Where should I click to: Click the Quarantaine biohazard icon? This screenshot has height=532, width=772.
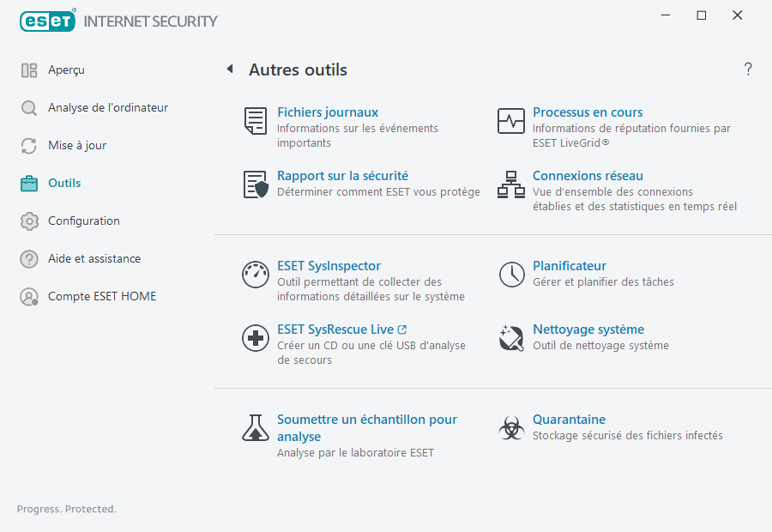(x=511, y=427)
